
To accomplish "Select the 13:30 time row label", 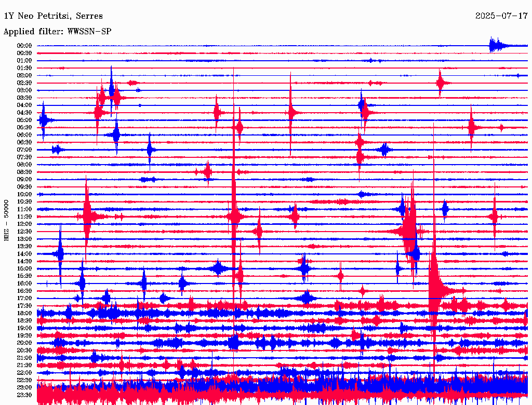I will [x=24, y=247].
